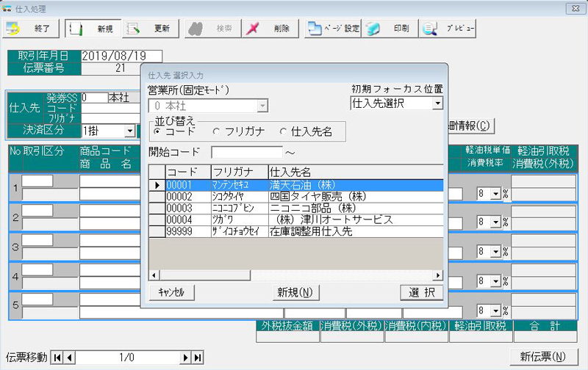Screen dimensions: 588x370
Task: Open the tax rate dropdown in row 1
Action: pos(495,195)
